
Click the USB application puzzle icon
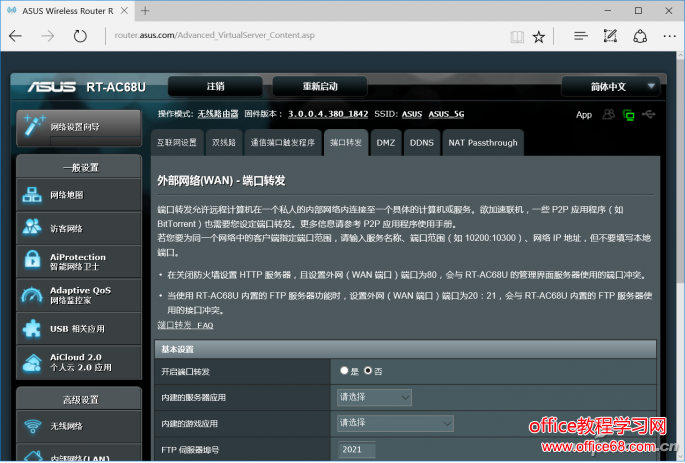tap(31, 328)
